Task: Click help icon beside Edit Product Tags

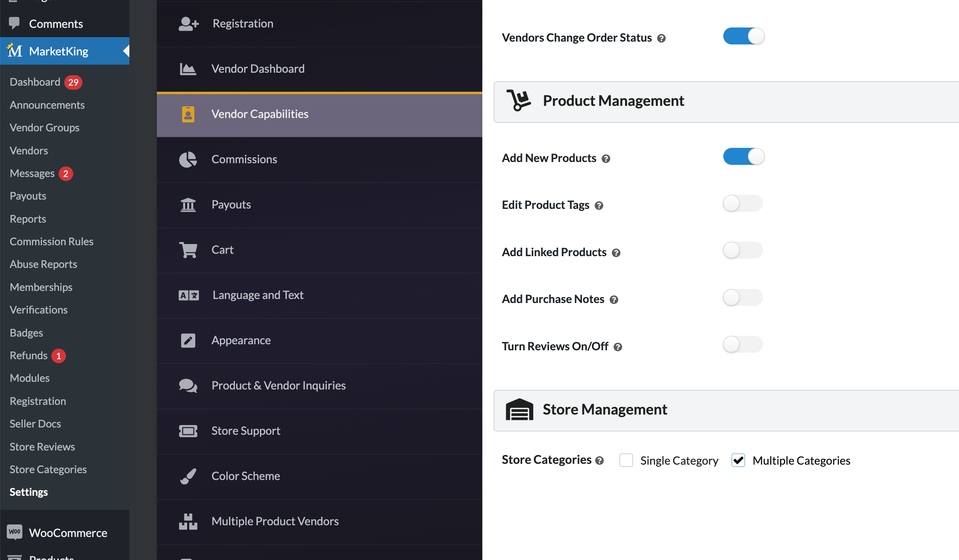Action: 599,206
